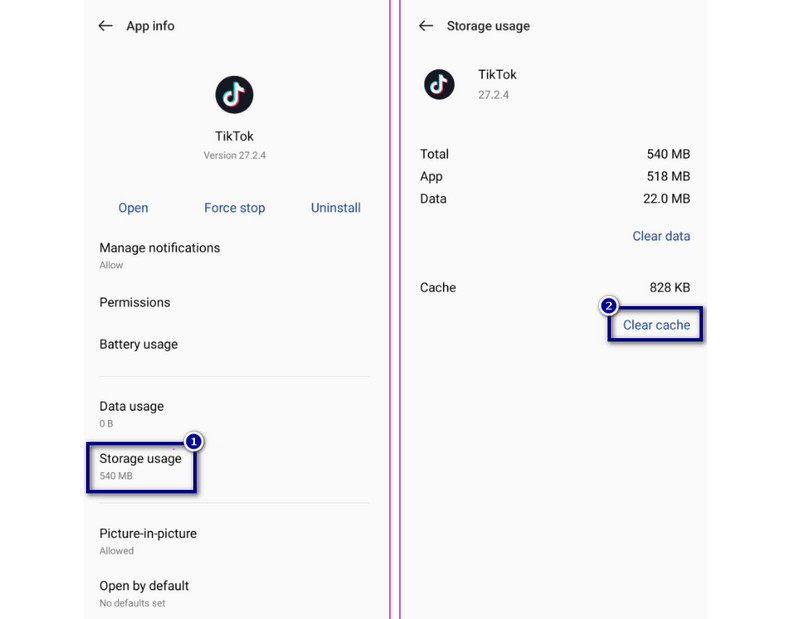The image size is (800, 619).
Task: Uninstall the TikTok app
Action: point(335,208)
